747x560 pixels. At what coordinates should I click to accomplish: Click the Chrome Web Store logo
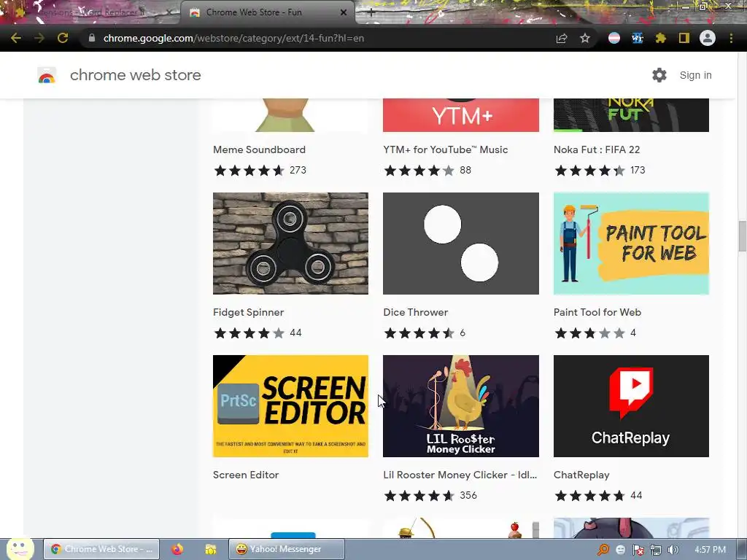(47, 75)
